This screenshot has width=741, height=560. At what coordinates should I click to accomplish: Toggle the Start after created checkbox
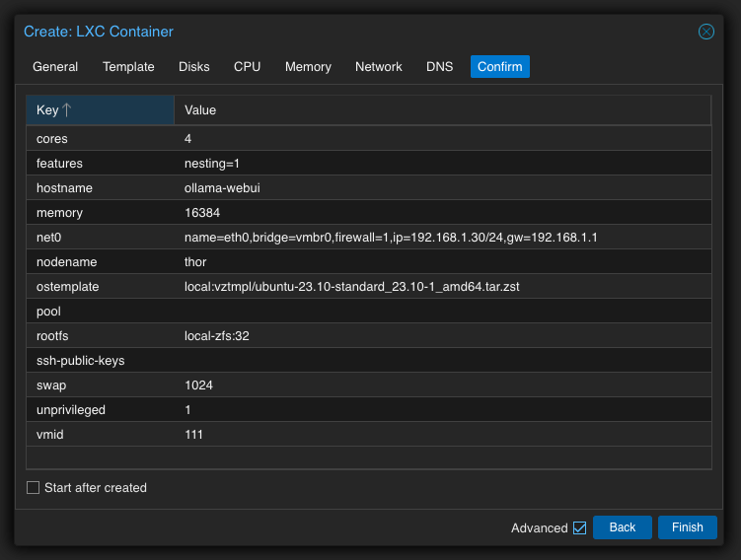[34, 487]
